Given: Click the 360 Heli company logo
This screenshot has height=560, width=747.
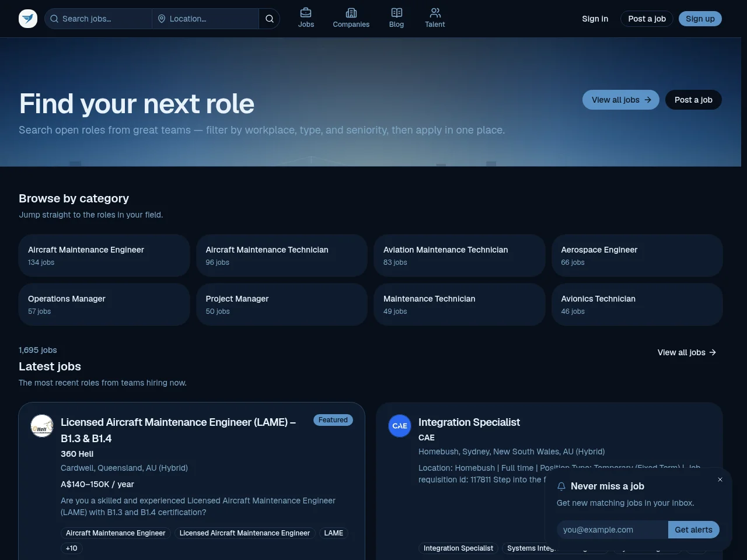Looking at the screenshot, I should pyautogui.click(x=42, y=426).
